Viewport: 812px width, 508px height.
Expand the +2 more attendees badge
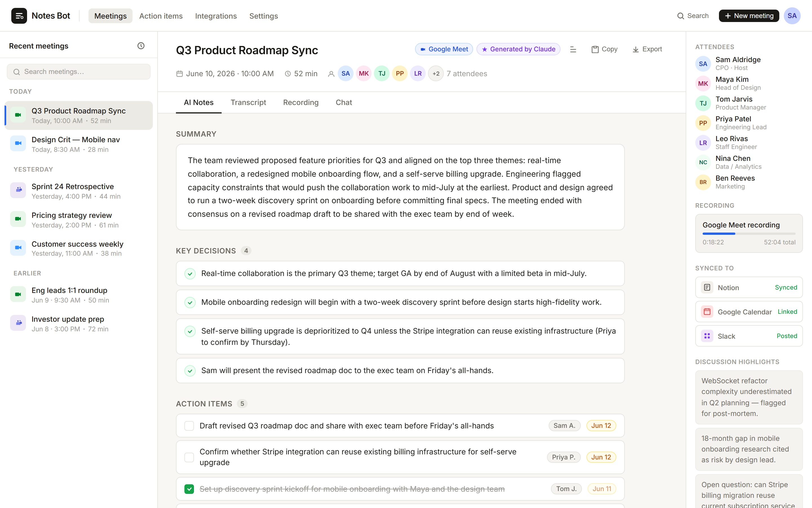[x=436, y=74]
